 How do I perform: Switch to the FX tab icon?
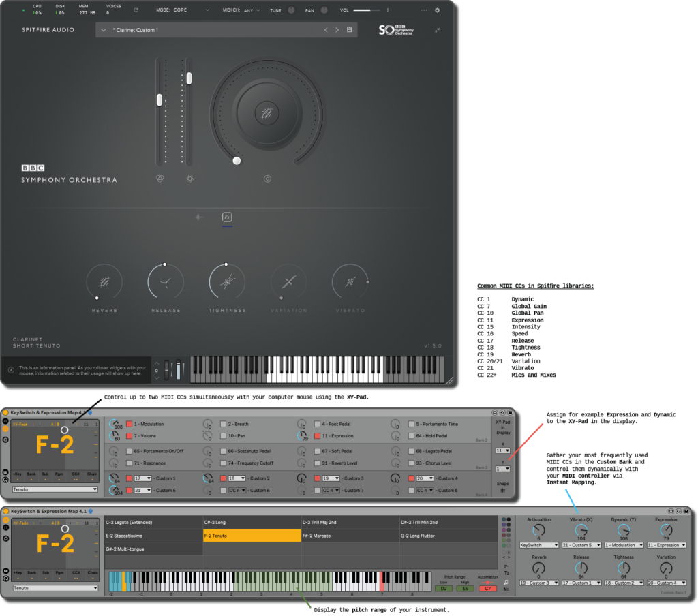[x=227, y=217]
